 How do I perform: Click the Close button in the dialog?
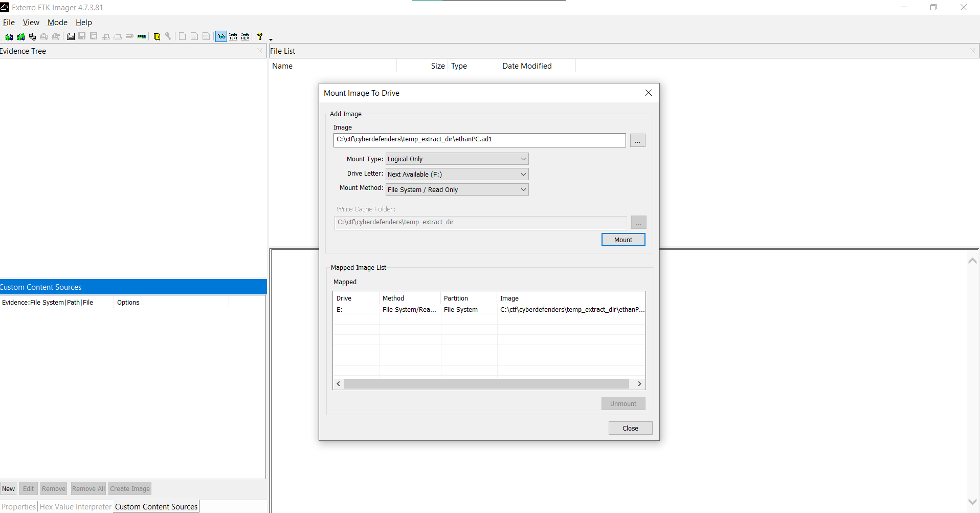(x=630, y=429)
